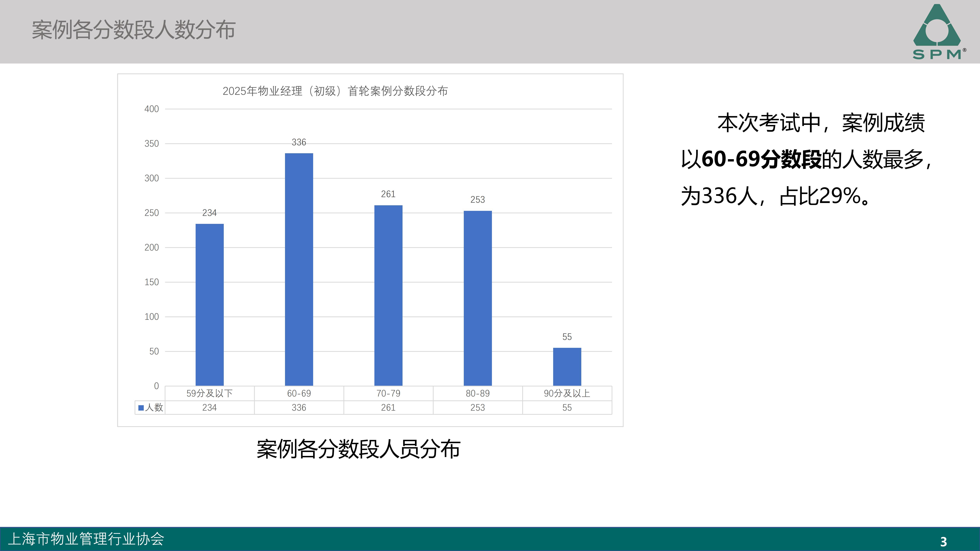This screenshot has width=980, height=551.
Task: Select the 59分及以下 bar
Action: (209, 305)
